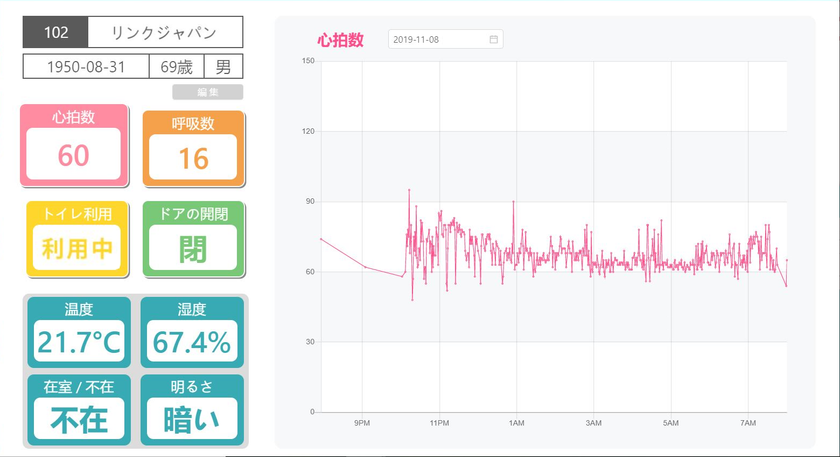
Task: Click room number 102 label
Action: click(x=56, y=32)
